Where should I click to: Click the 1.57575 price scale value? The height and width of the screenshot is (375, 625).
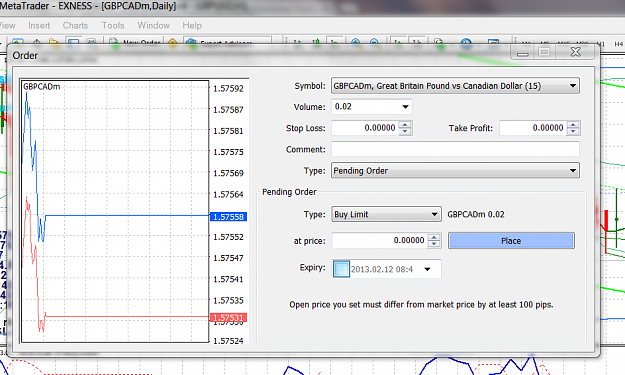coord(228,152)
